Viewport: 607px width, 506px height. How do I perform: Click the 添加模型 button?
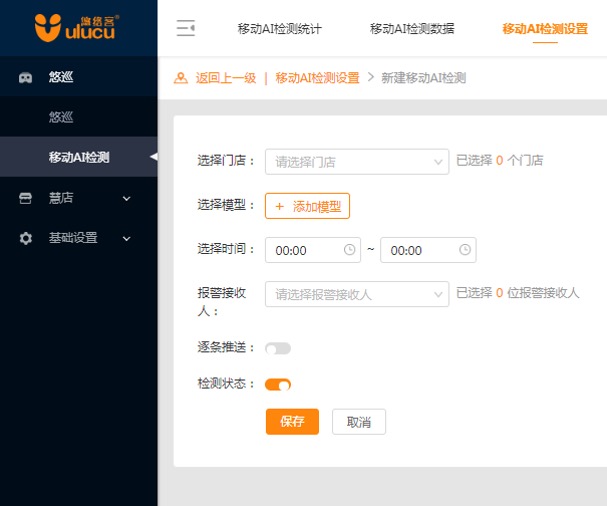click(307, 206)
